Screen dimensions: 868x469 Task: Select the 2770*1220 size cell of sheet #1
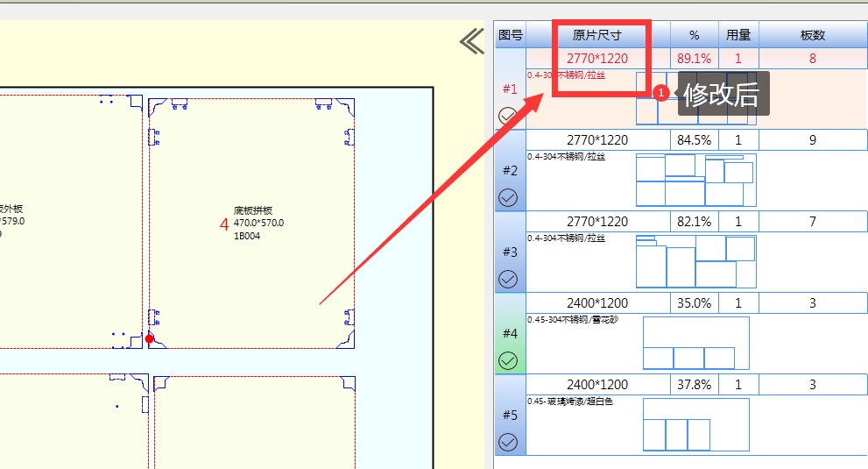pos(598,58)
